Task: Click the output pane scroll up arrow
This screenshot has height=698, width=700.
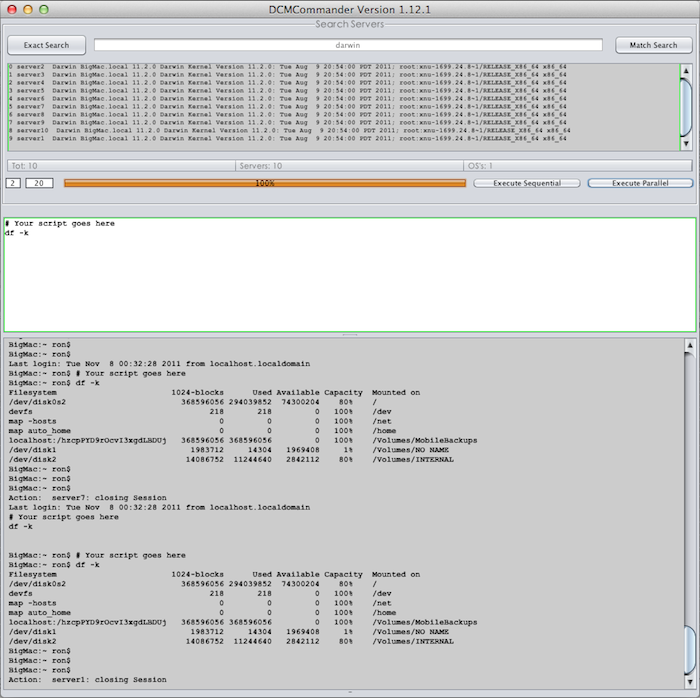Action: coord(690,345)
